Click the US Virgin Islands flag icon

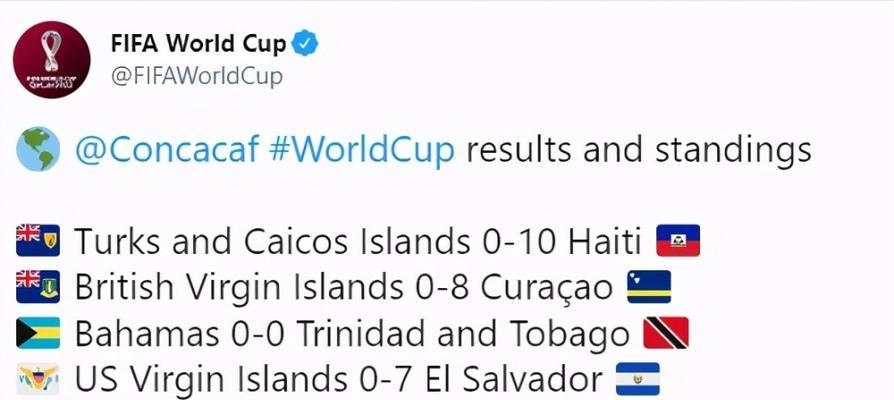(38, 379)
